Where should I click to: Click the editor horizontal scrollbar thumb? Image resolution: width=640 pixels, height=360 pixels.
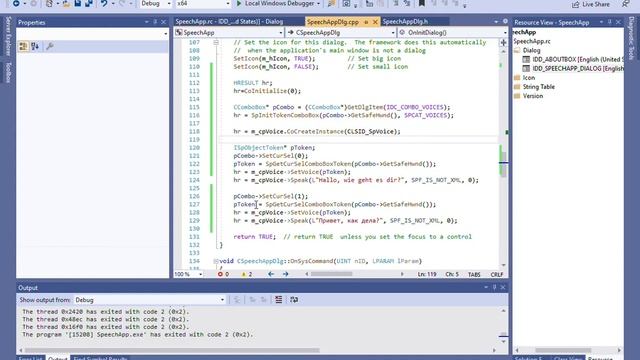click(x=331, y=274)
